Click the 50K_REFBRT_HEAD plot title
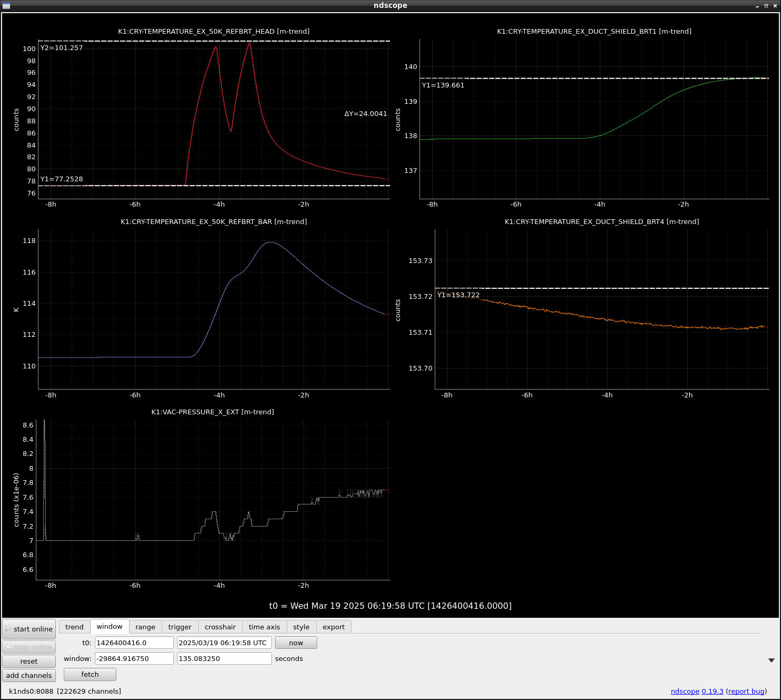Viewport: 781px width, 700px height. (x=214, y=31)
